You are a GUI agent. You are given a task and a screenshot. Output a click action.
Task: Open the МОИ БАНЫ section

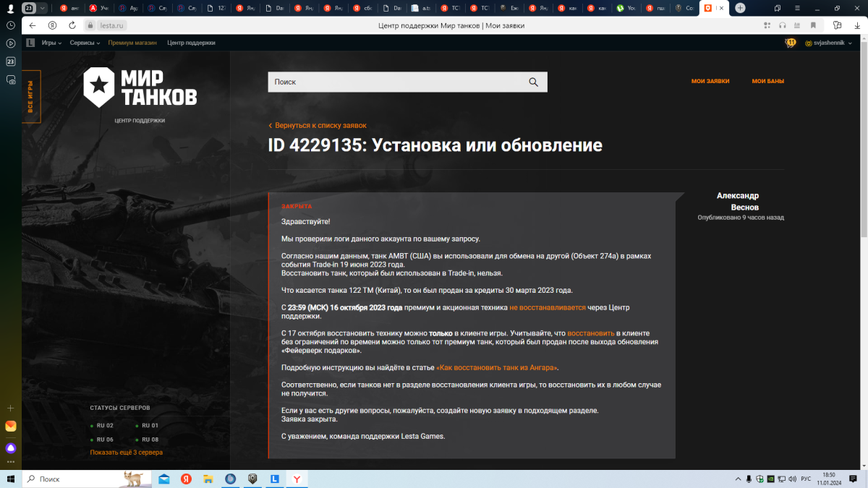pyautogui.click(x=767, y=81)
